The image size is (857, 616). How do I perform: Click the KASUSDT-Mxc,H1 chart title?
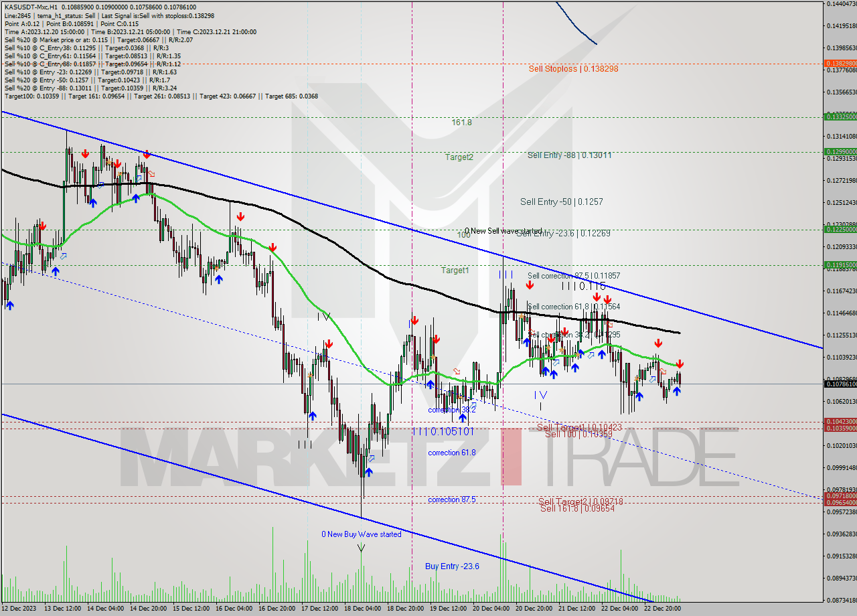[x=31, y=7]
